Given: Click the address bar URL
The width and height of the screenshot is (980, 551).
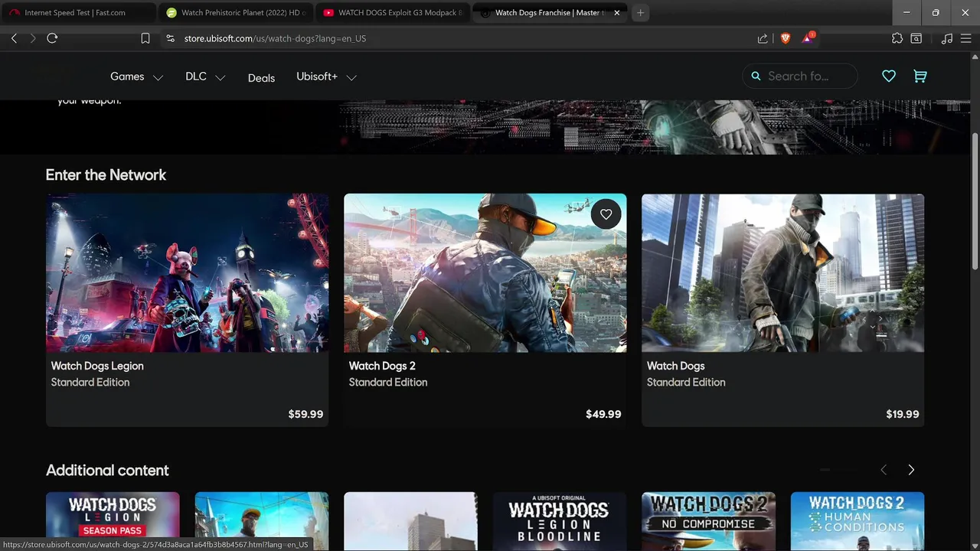Looking at the screenshot, I should (275, 38).
